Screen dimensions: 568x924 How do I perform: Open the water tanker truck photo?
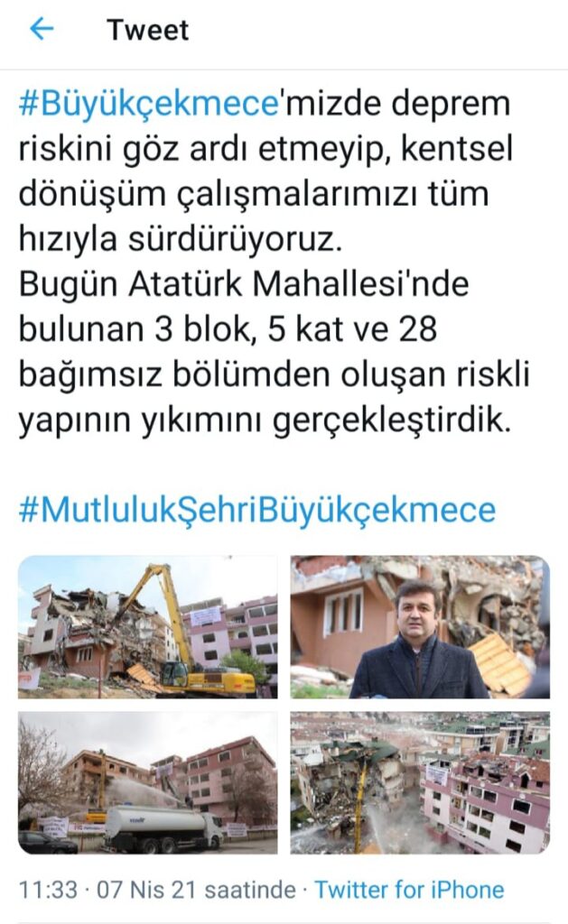pyautogui.click(x=147, y=782)
